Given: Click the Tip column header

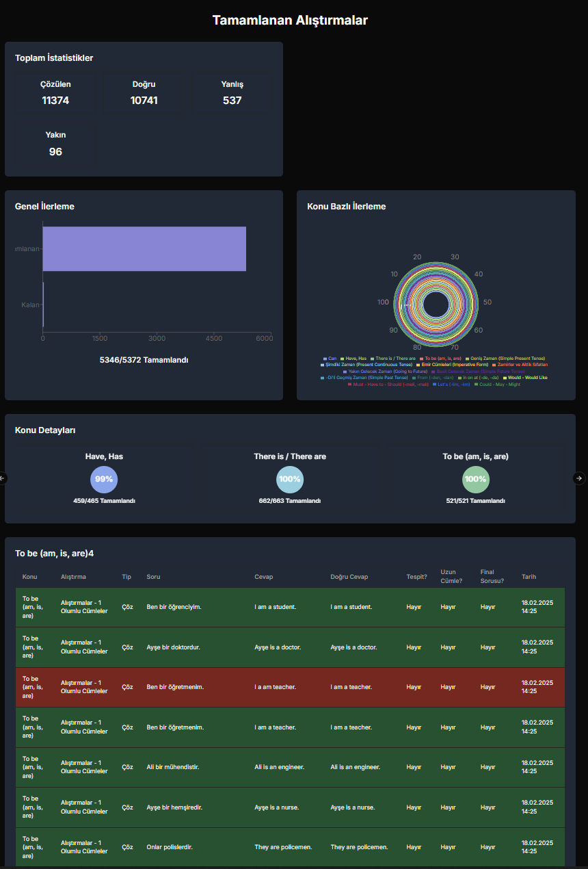Looking at the screenshot, I should pyautogui.click(x=126, y=577).
